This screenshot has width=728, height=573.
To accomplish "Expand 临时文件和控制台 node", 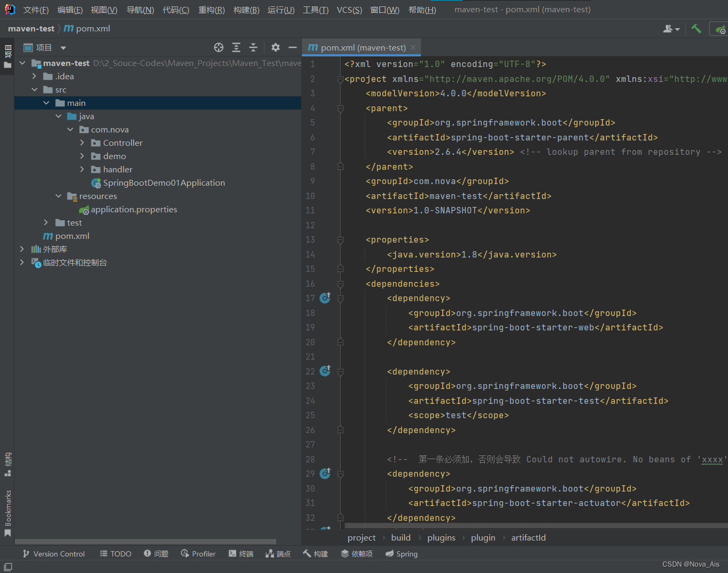I will (x=22, y=262).
